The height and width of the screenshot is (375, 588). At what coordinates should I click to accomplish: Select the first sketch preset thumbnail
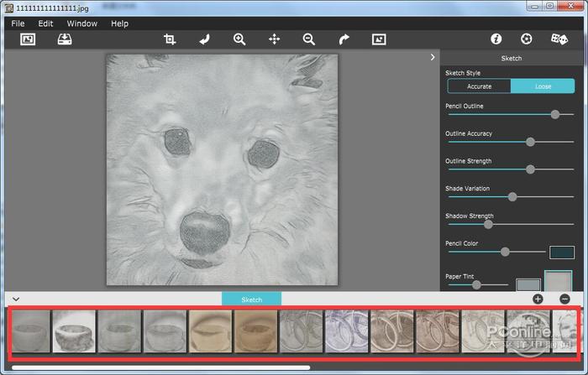pos(29,331)
